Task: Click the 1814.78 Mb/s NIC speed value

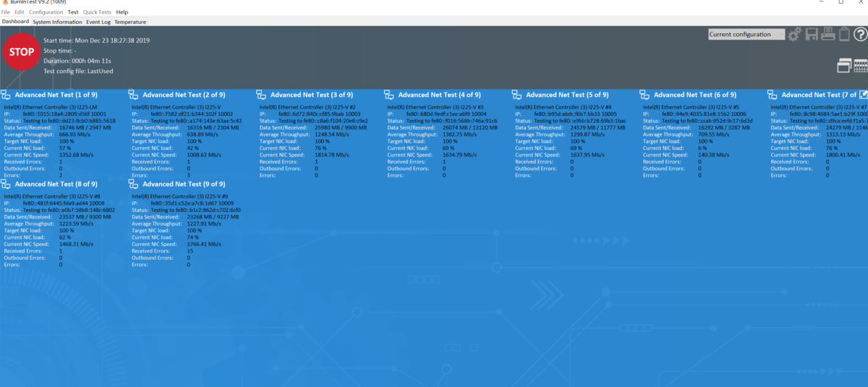Action: coord(333,155)
